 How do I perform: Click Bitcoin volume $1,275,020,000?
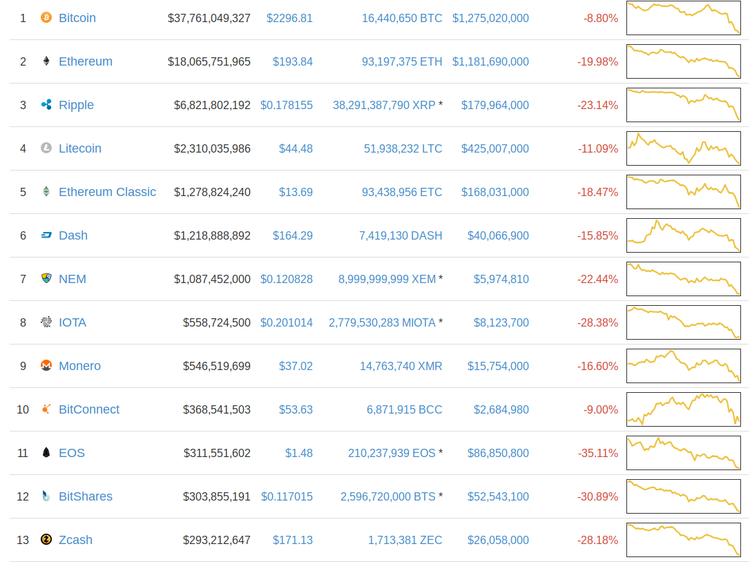pos(491,18)
